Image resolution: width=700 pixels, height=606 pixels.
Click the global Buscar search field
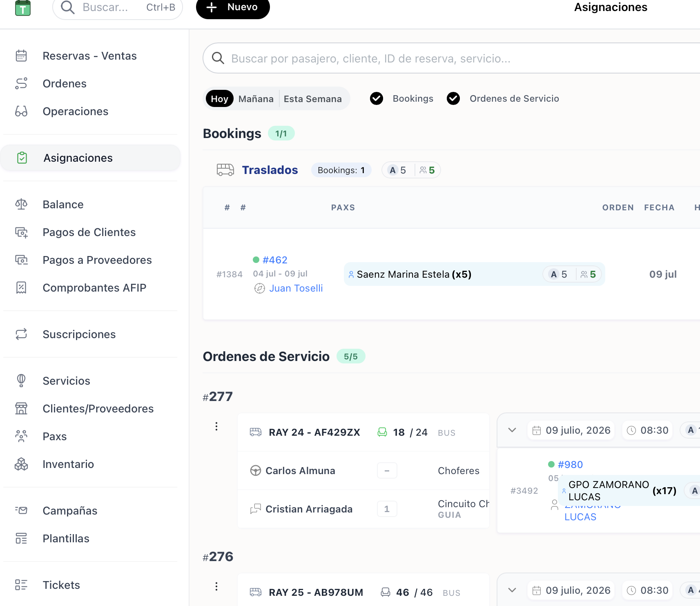point(118,7)
